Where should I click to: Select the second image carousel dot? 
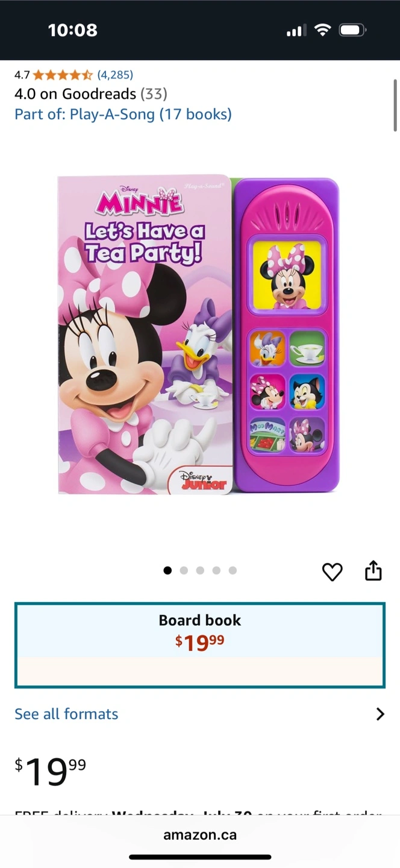(x=184, y=570)
